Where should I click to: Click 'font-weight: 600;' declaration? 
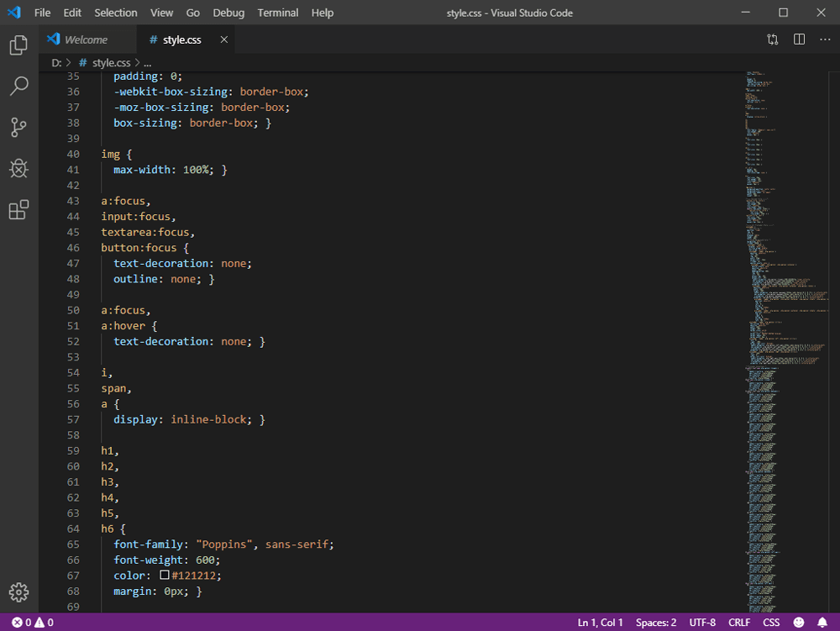[166, 560]
